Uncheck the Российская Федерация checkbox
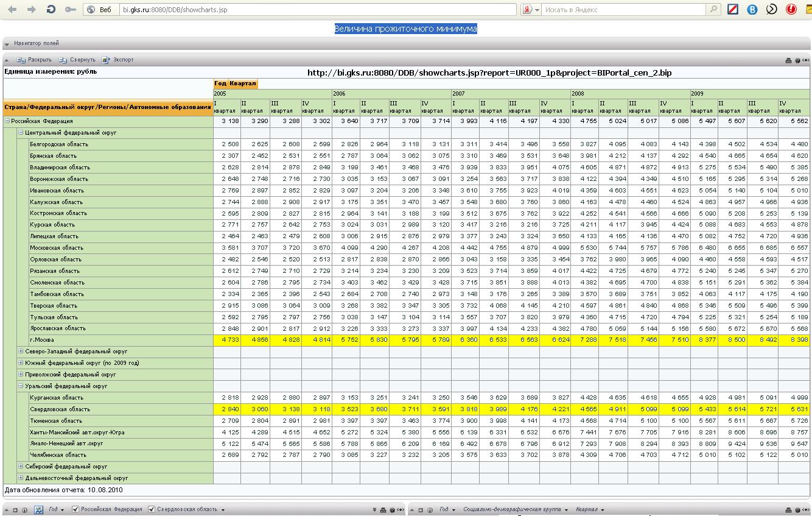The height and width of the screenshot is (516, 812). point(75,509)
